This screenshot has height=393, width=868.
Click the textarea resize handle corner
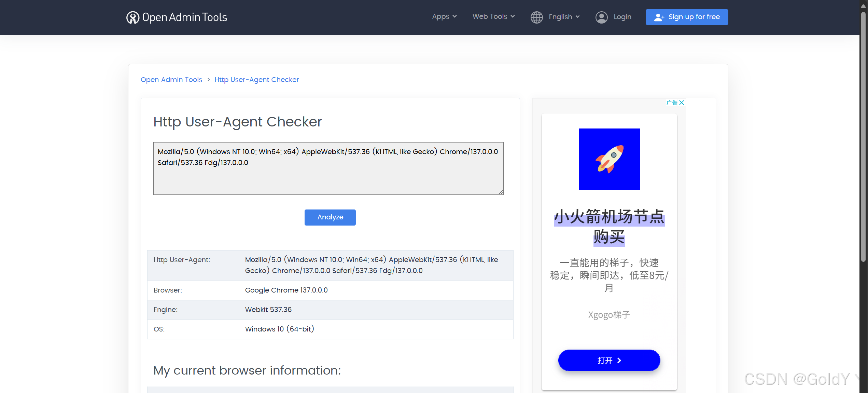pos(501,192)
